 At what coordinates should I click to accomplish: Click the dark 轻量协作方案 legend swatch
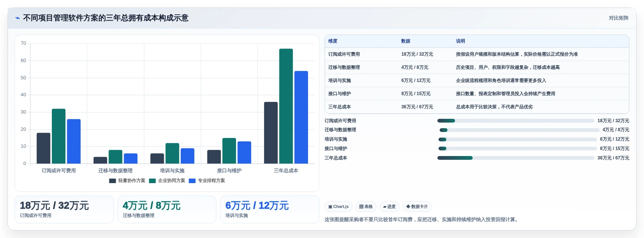tap(112, 181)
